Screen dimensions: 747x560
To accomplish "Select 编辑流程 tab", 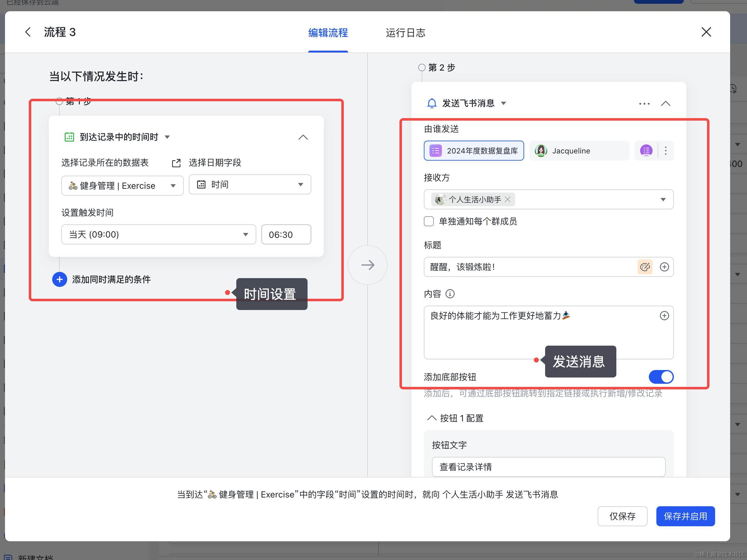I will (328, 33).
